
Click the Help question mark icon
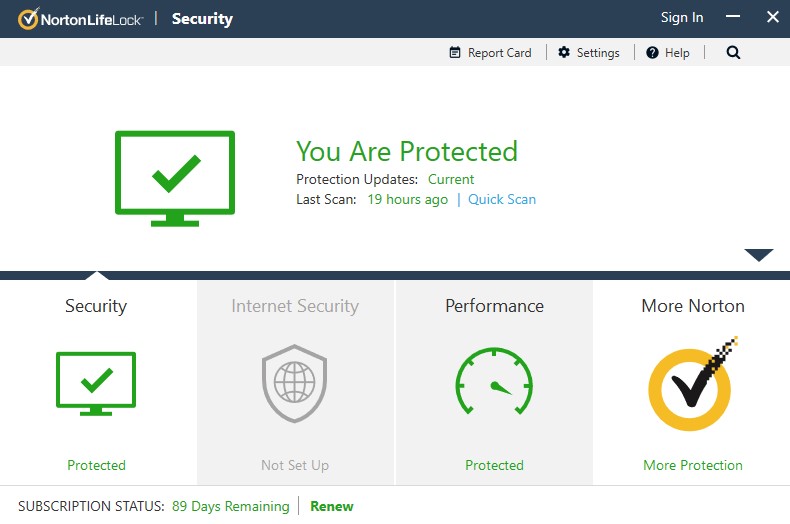[652, 52]
